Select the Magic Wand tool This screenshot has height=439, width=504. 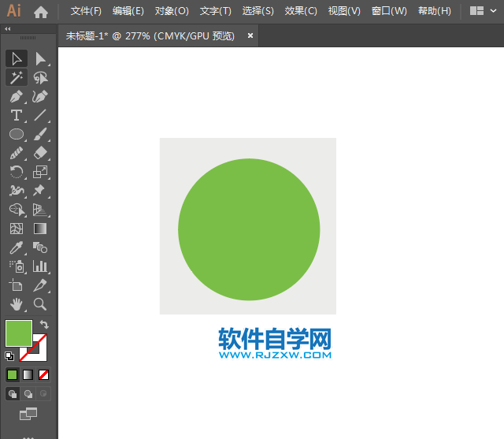pos(16,77)
